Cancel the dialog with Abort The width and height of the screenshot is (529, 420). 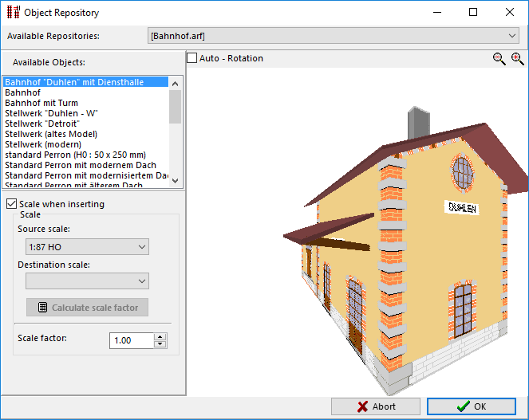[x=376, y=406]
